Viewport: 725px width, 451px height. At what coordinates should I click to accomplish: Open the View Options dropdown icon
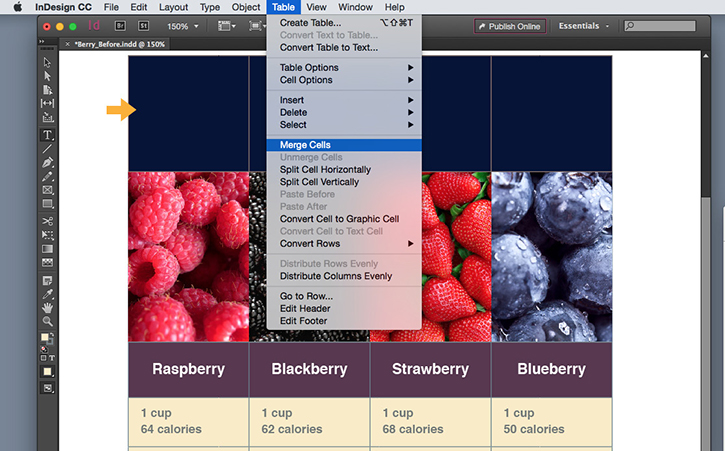click(227, 26)
